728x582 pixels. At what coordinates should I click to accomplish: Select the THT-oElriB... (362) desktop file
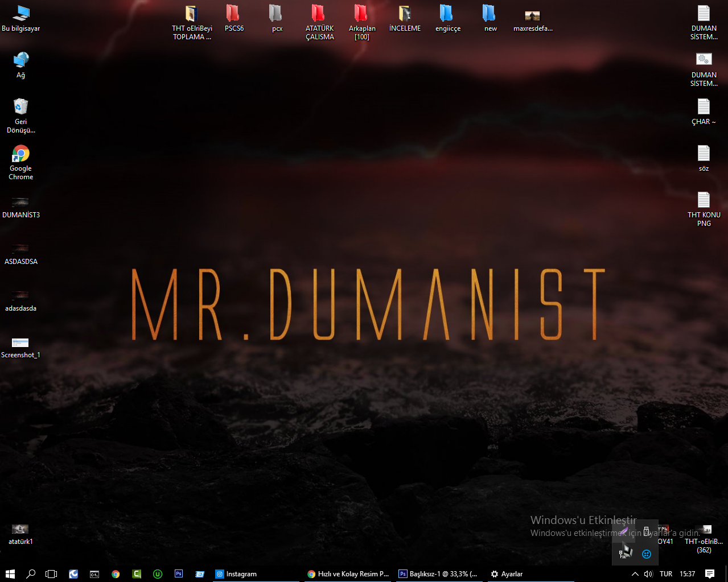coord(704,539)
